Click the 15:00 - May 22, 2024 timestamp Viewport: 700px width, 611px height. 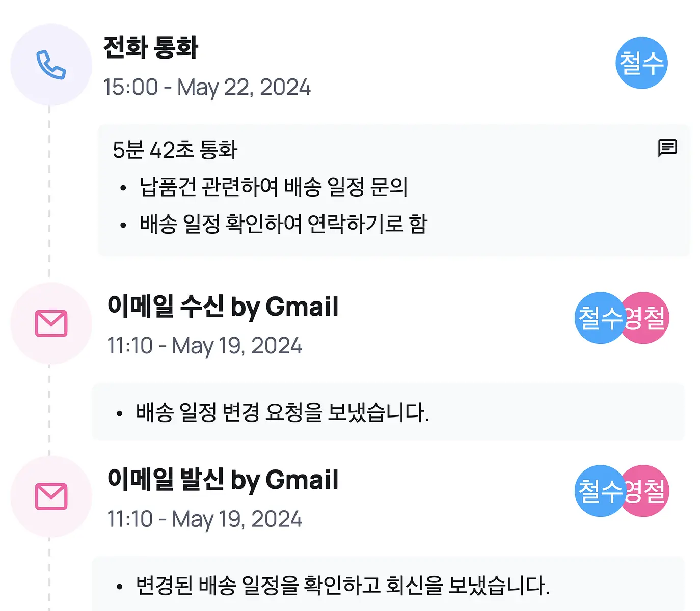(x=207, y=87)
